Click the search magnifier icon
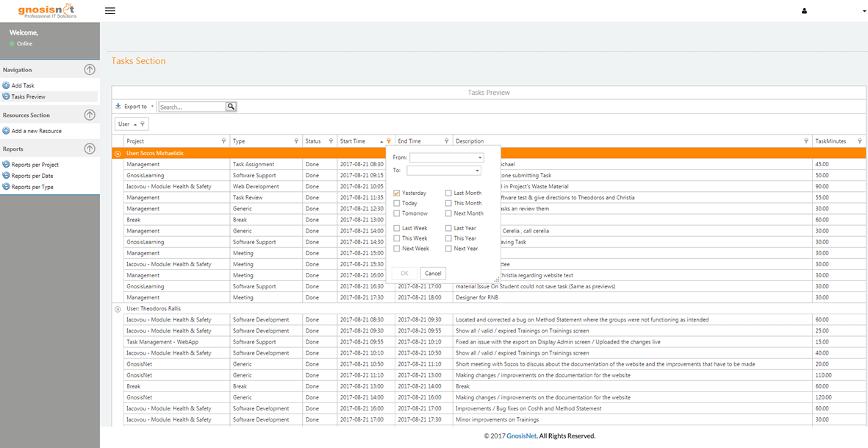The width and height of the screenshot is (868, 448). [231, 107]
